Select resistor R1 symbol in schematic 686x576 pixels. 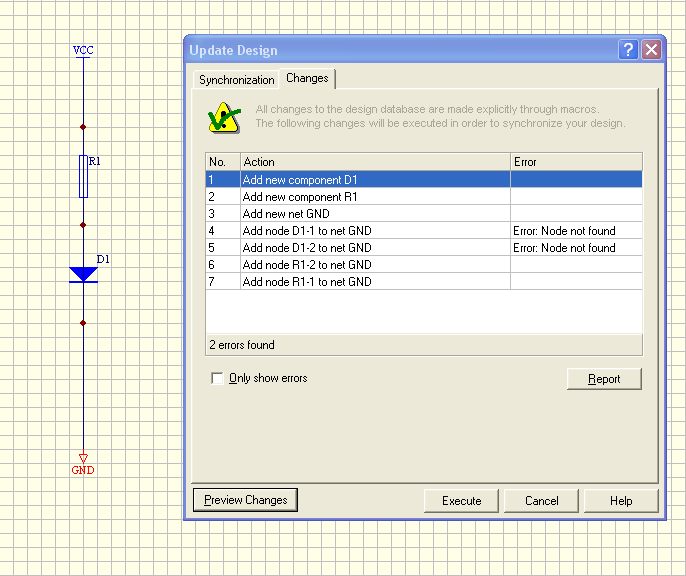tap(83, 176)
